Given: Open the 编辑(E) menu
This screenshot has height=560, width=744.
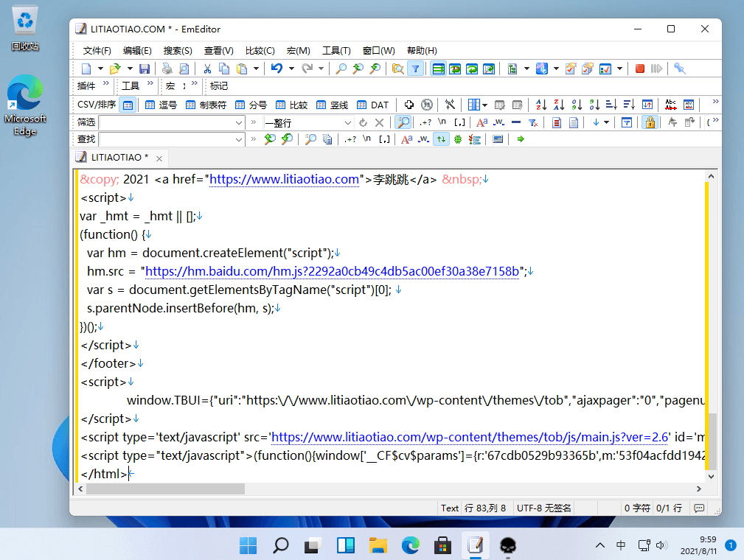Looking at the screenshot, I should (137, 51).
